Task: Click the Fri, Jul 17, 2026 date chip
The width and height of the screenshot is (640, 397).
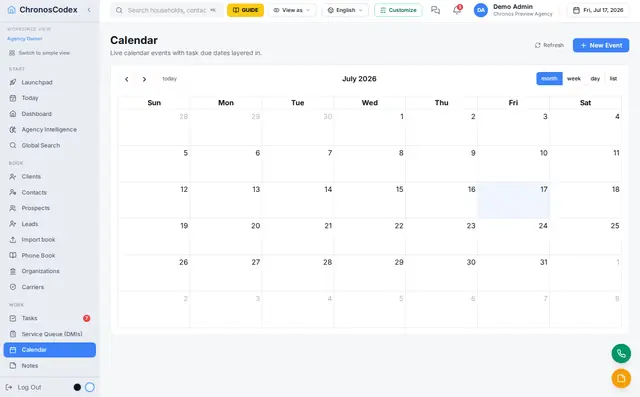Action: (598, 10)
